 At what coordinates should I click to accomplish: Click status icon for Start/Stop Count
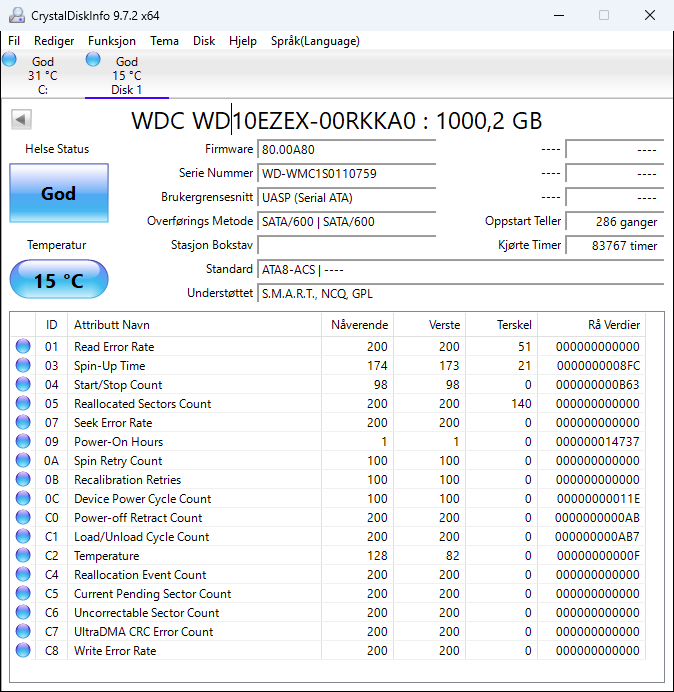(23, 384)
